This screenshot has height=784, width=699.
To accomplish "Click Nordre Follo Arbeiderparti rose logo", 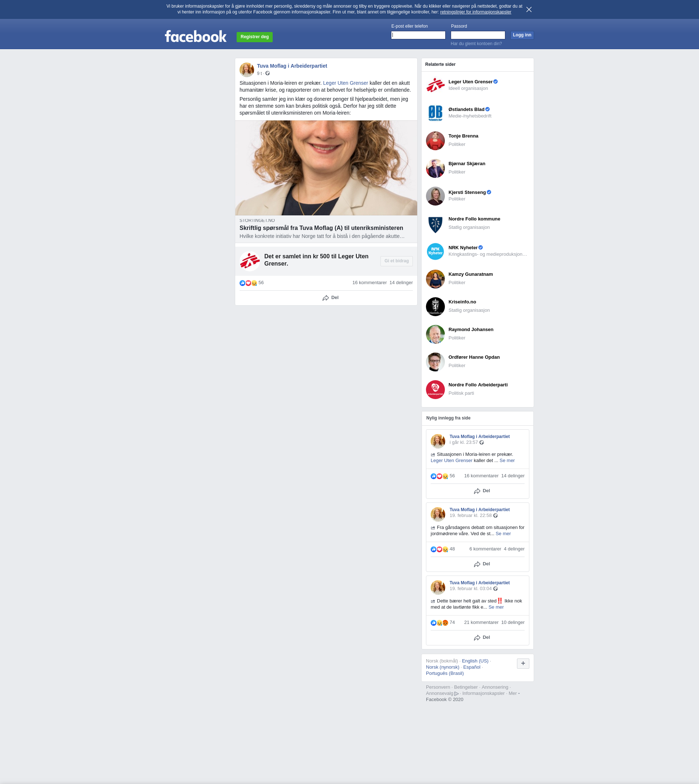I will click(x=435, y=390).
